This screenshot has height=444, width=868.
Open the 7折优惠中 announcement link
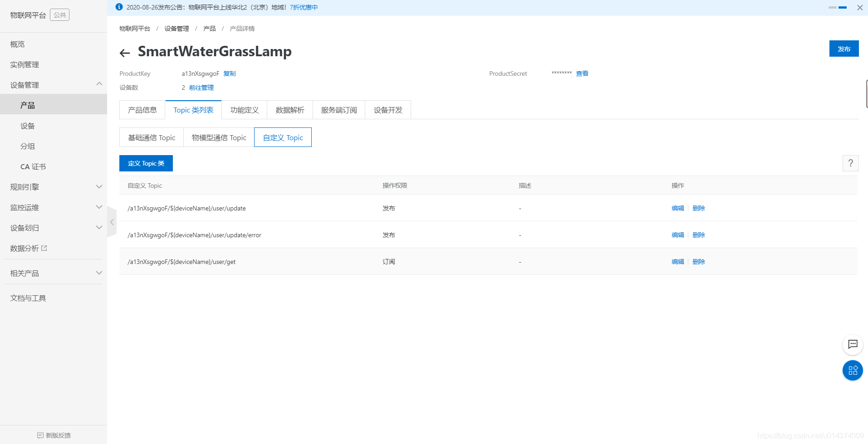point(304,7)
